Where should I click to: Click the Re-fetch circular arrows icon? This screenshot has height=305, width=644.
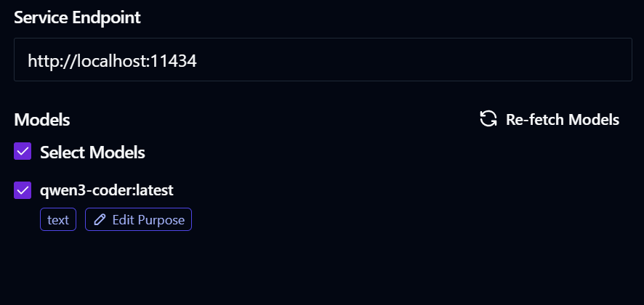pyautogui.click(x=488, y=119)
